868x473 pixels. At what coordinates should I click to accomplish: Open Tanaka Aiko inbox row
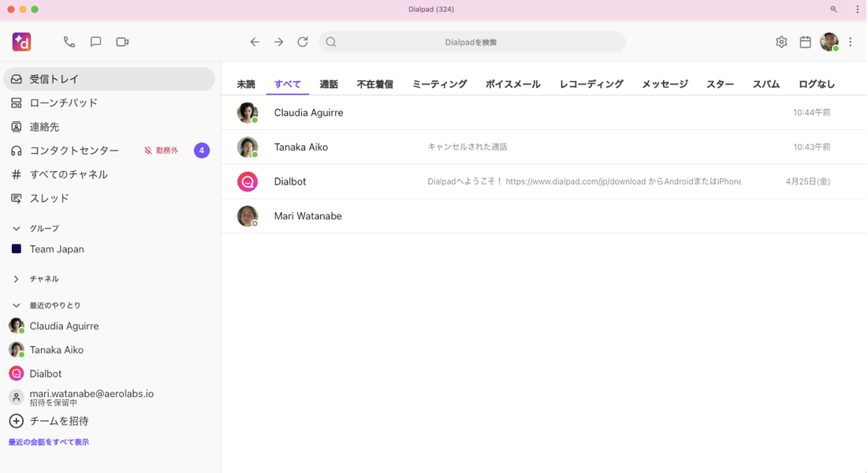point(544,147)
